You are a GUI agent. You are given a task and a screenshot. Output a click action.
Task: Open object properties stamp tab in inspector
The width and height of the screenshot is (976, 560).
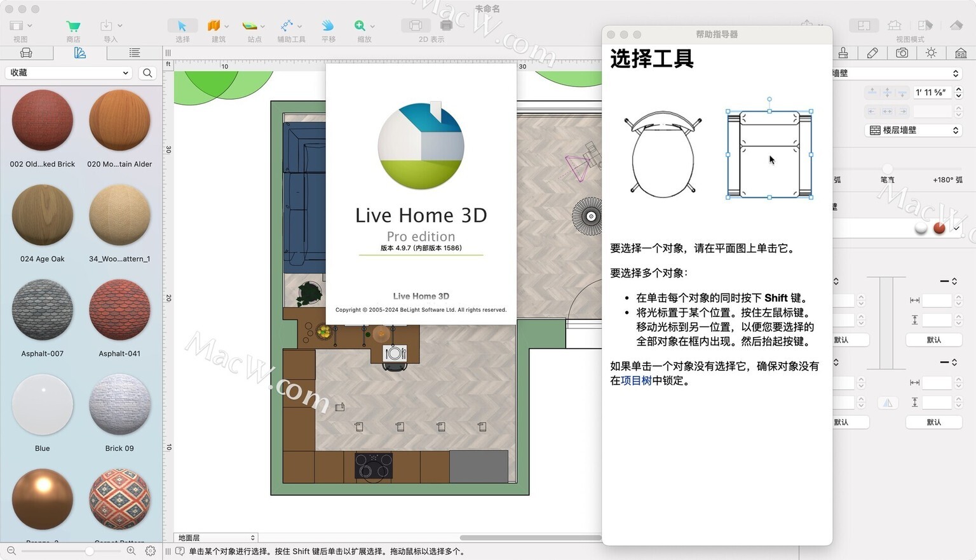[843, 53]
